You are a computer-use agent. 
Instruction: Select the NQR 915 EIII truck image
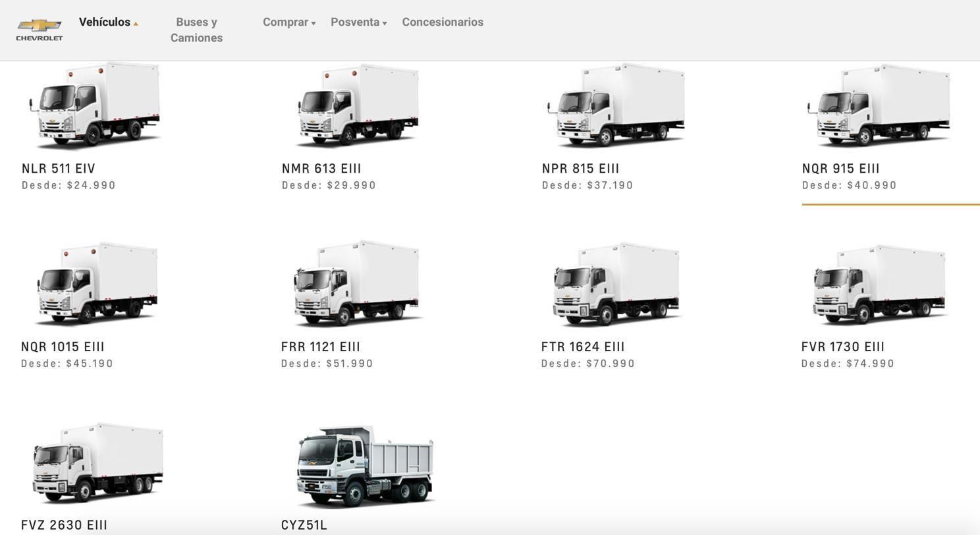(879, 106)
